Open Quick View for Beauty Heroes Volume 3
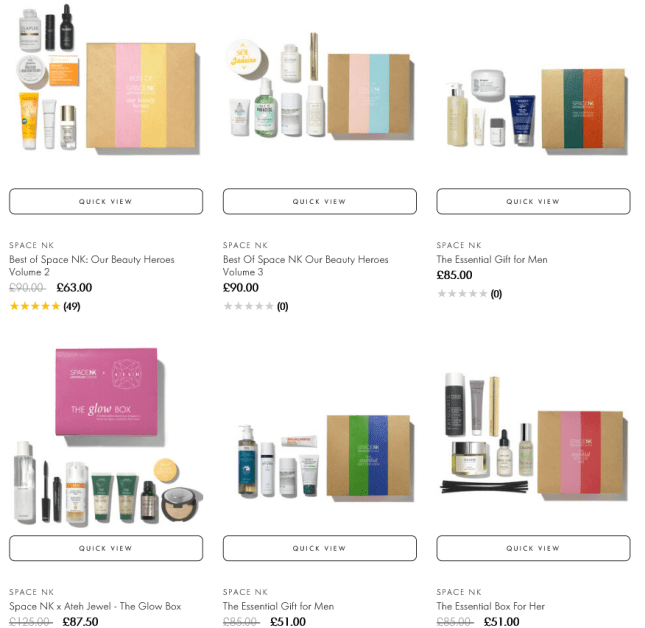645x628 pixels. pos(320,202)
